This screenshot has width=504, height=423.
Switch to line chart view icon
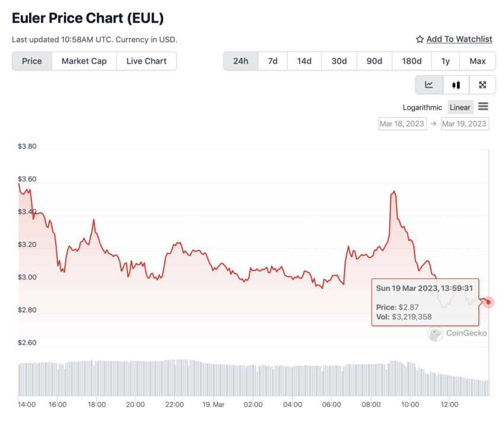pyautogui.click(x=429, y=85)
